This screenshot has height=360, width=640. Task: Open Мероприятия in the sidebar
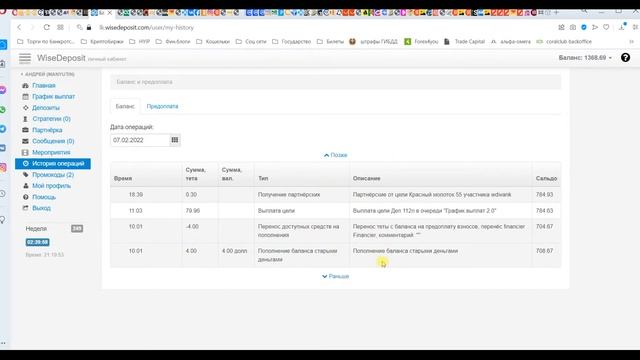(x=51, y=152)
